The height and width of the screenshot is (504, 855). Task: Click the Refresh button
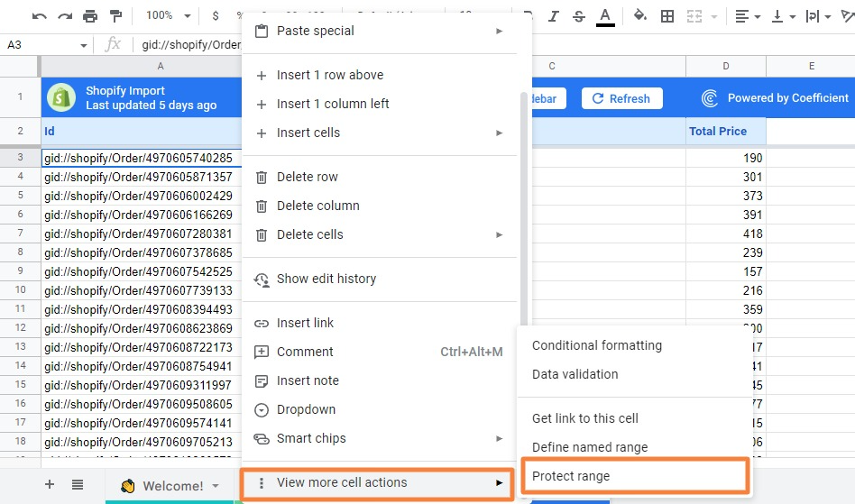coord(621,98)
